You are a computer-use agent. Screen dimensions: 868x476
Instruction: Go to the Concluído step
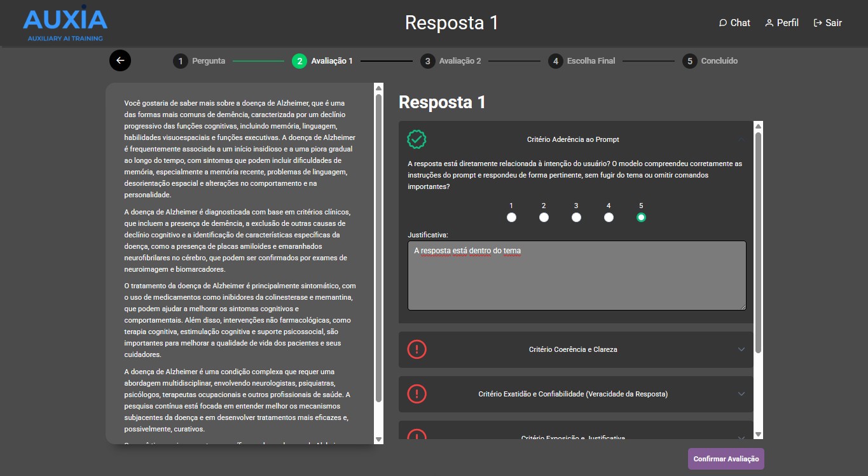tap(719, 61)
